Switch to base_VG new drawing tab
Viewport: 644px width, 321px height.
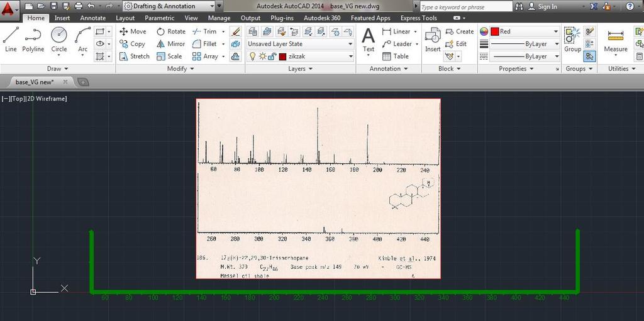(35, 82)
